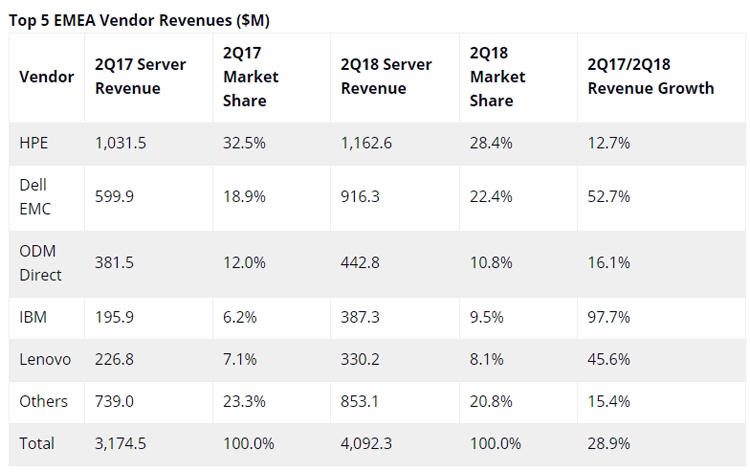
Task: Select IBM's 2Q18 market share 9.5%
Action: [x=486, y=317]
